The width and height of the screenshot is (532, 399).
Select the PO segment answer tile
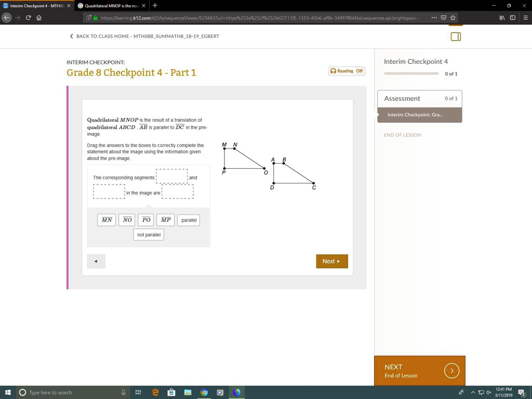click(146, 220)
